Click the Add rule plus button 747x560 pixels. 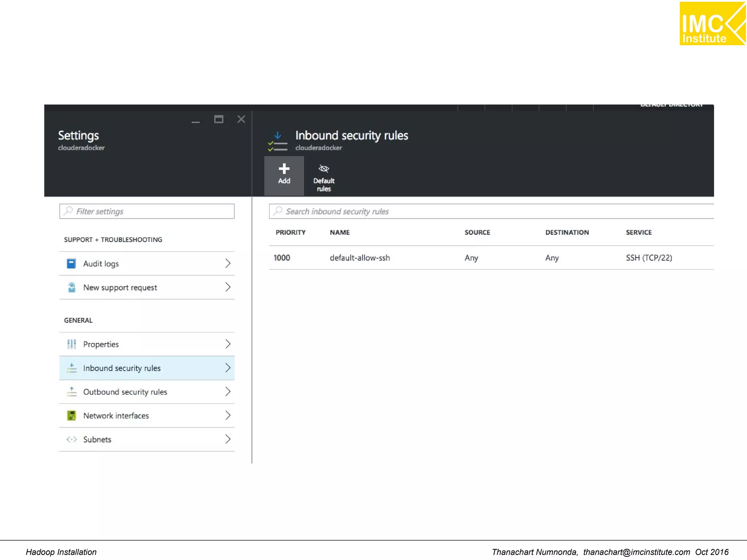click(284, 176)
